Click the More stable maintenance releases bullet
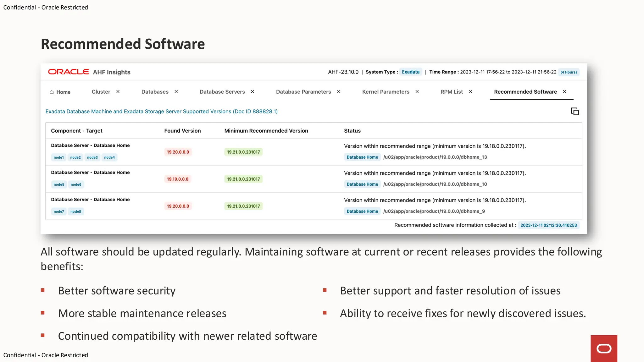644x362 pixels. pyautogui.click(x=142, y=313)
